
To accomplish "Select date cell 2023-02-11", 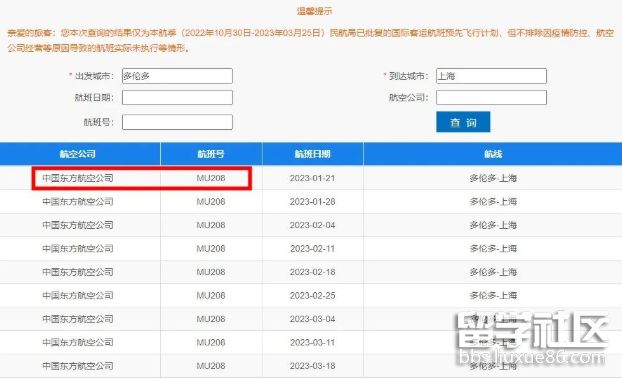I will (313, 248).
